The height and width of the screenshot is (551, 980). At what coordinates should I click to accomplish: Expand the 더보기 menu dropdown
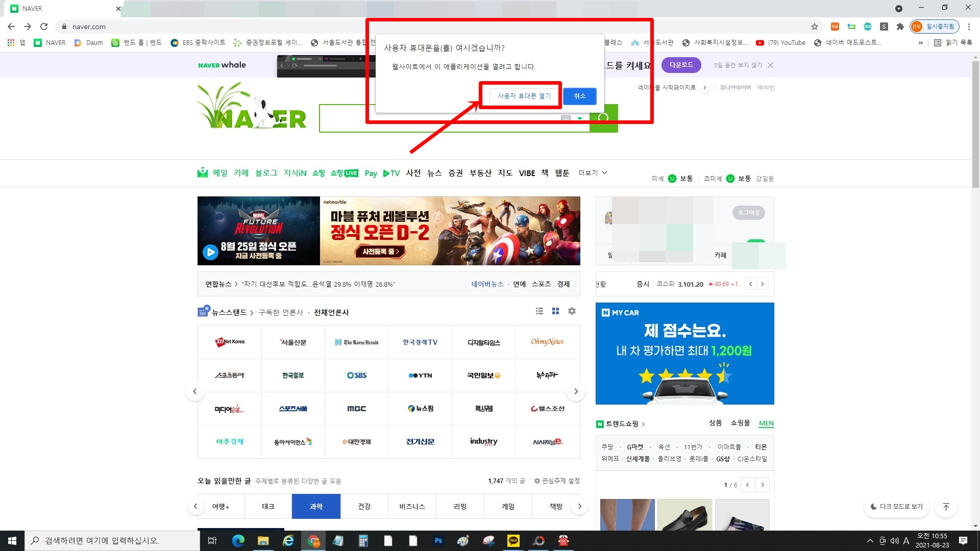[x=593, y=173]
